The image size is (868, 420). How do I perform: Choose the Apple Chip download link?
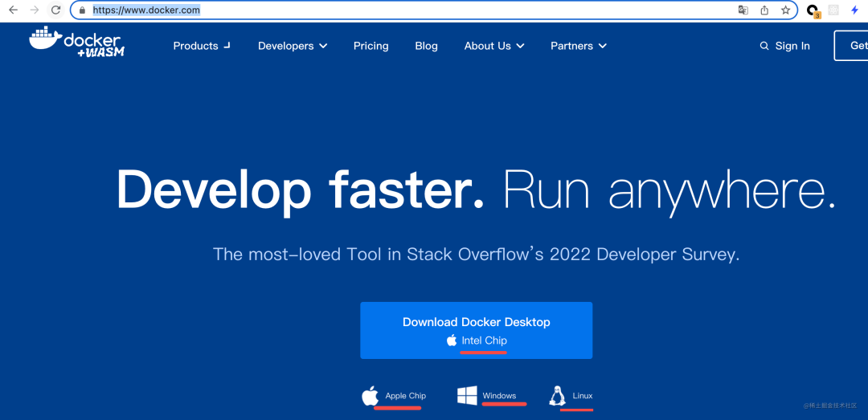[x=405, y=396]
